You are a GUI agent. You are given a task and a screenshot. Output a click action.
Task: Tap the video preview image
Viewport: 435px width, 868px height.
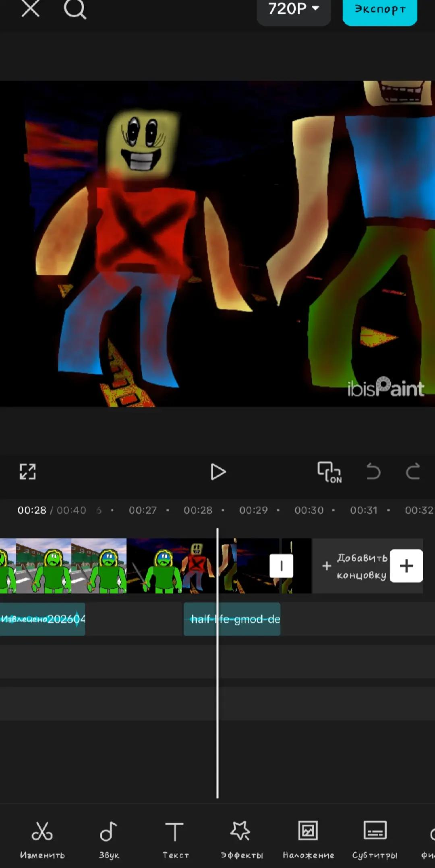217,244
